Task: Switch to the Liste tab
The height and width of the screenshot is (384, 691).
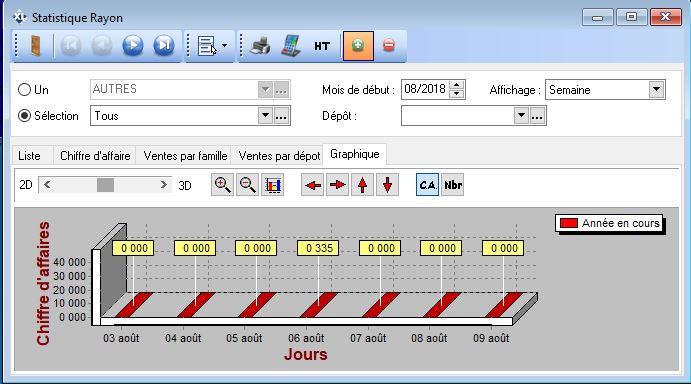Action: pos(30,156)
